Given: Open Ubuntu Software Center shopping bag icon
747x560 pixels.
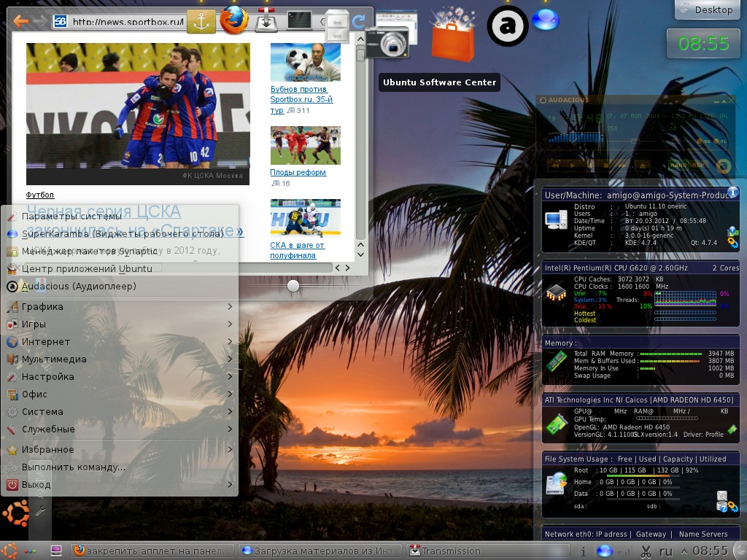Looking at the screenshot, I should pyautogui.click(x=453, y=35).
